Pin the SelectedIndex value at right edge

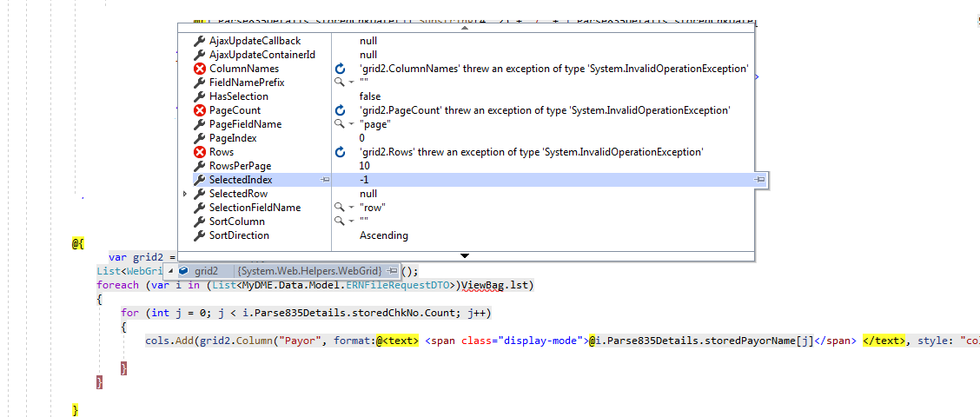(x=759, y=180)
